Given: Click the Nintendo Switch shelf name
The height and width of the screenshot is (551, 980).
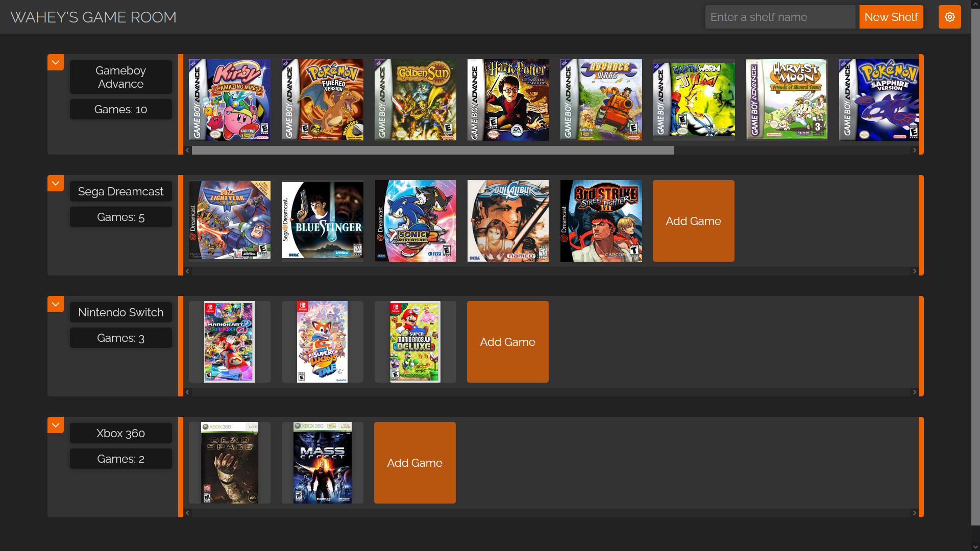Looking at the screenshot, I should [121, 312].
